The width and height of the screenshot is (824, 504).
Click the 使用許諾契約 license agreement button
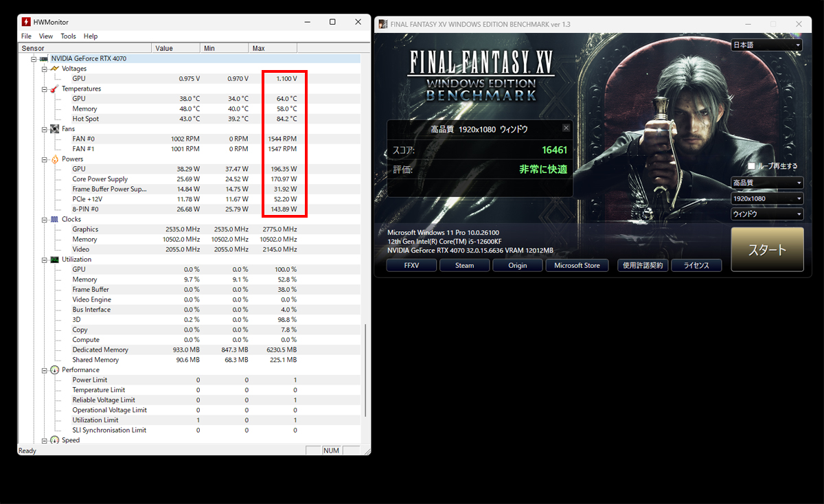(642, 266)
